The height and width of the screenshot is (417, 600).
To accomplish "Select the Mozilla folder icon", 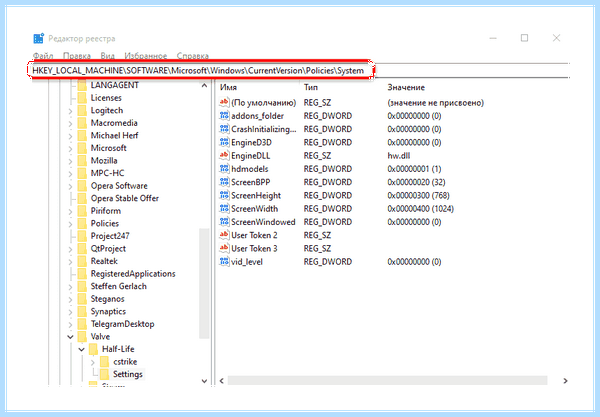I will [82, 161].
